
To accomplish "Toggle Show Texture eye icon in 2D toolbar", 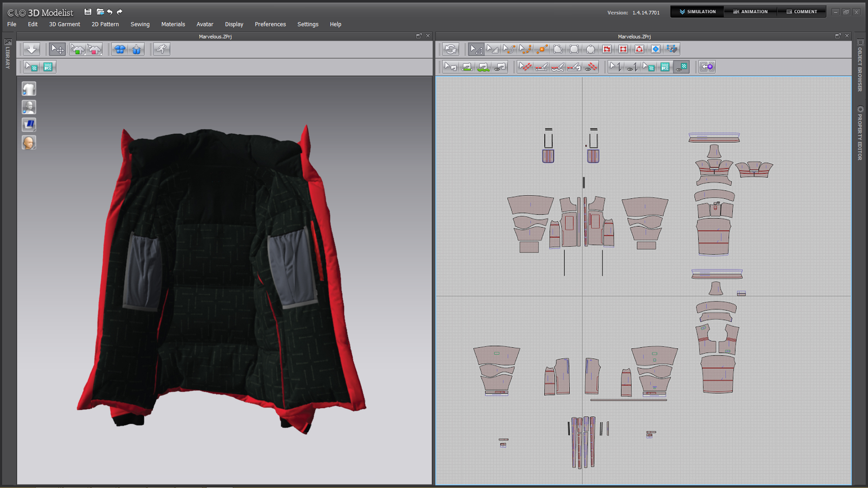I will click(x=681, y=67).
